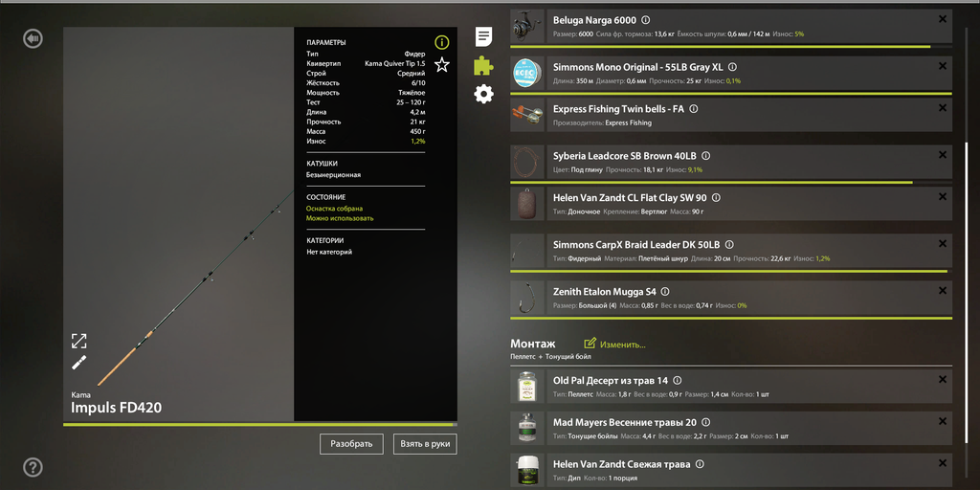The image size is (980, 490).
Task: Remove Syberia Leadcore SB Brown 40LB
Action: (x=943, y=156)
